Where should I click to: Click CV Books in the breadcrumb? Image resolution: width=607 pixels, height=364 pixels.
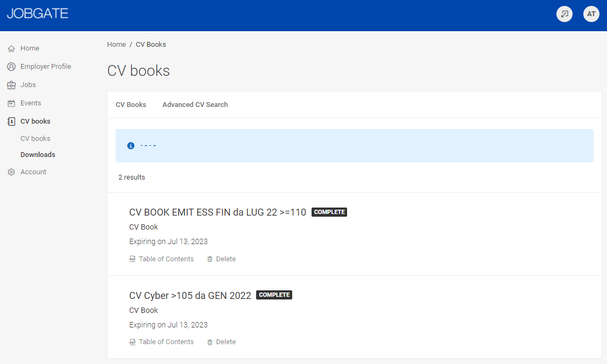coord(151,45)
